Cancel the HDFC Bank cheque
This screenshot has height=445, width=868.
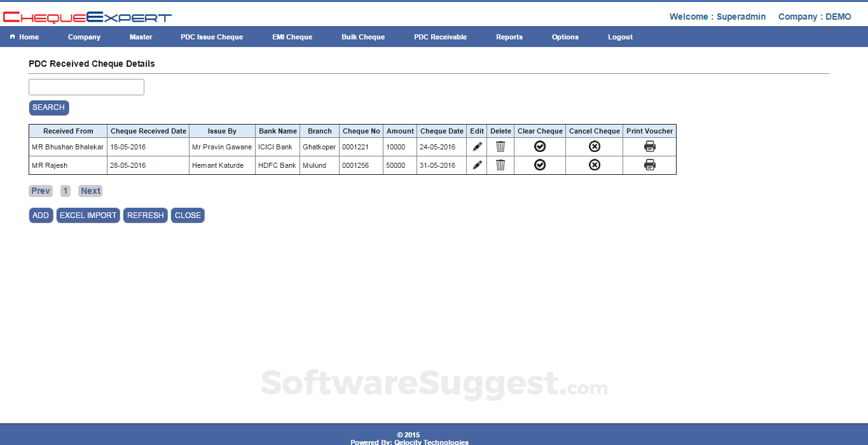pos(593,165)
